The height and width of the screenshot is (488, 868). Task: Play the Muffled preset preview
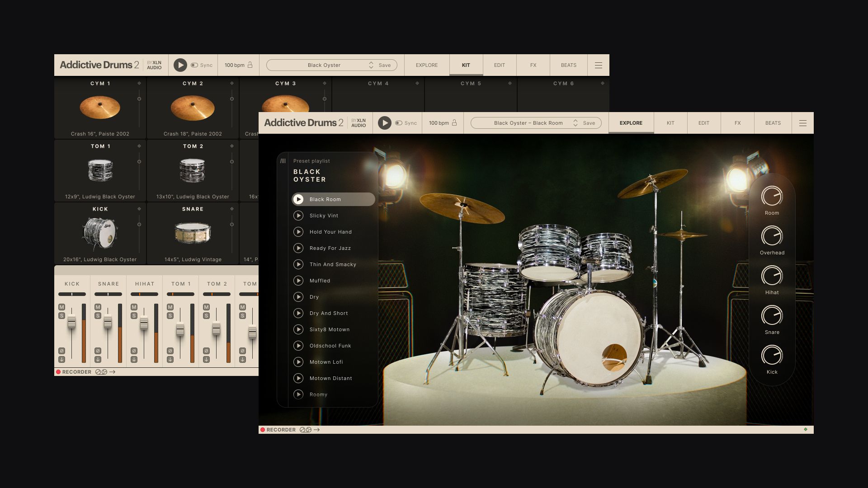tap(298, 281)
